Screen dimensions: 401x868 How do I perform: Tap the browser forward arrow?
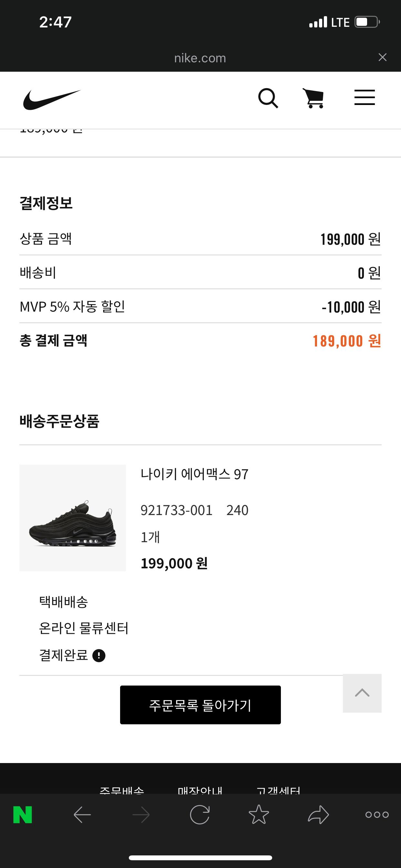coord(141,815)
